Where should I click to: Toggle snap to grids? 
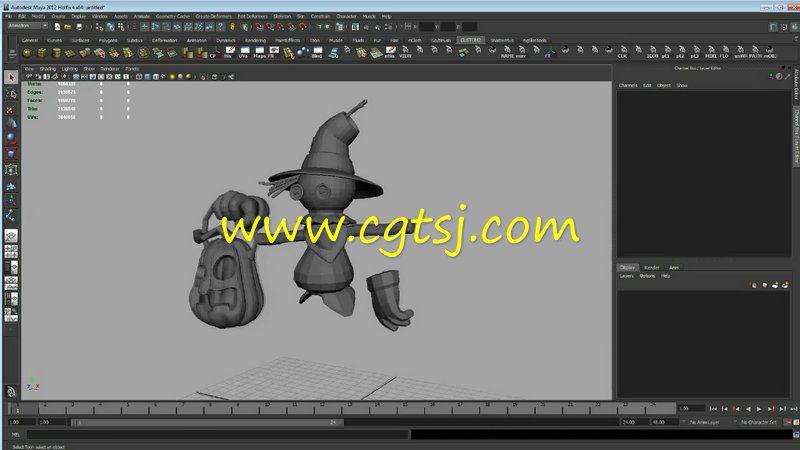(x=259, y=27)
